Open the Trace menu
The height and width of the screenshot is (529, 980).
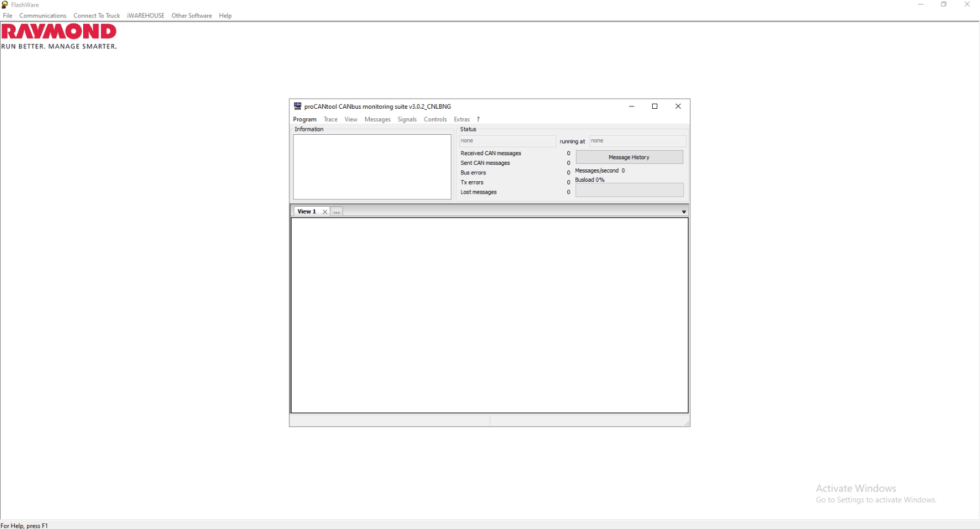(331, 120)
